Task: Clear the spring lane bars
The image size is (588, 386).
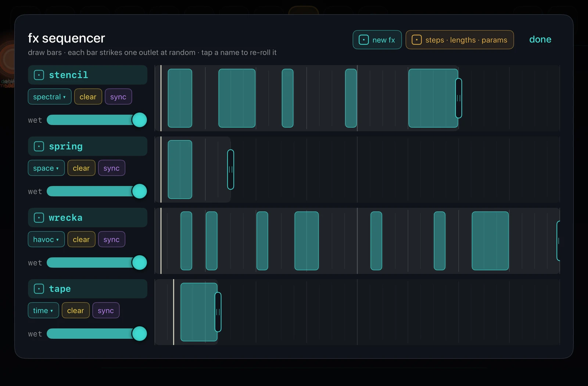Action: (x=81, y=168)
